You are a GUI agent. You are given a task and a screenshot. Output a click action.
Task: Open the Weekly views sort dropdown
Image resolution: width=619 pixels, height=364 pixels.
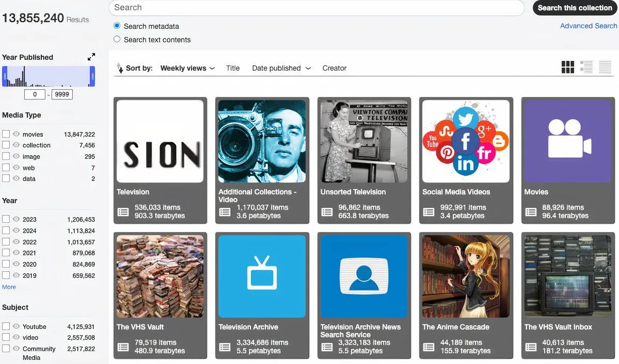187,68
